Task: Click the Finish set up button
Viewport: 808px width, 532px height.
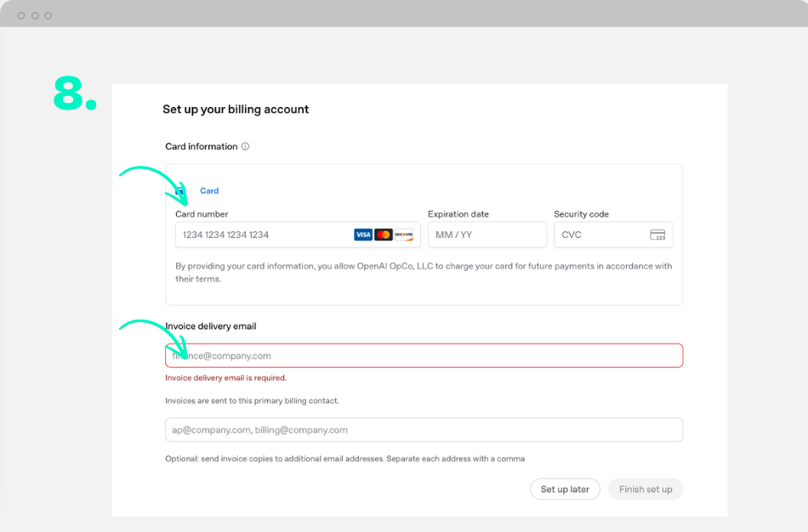Action: click(x=646, y=490)
